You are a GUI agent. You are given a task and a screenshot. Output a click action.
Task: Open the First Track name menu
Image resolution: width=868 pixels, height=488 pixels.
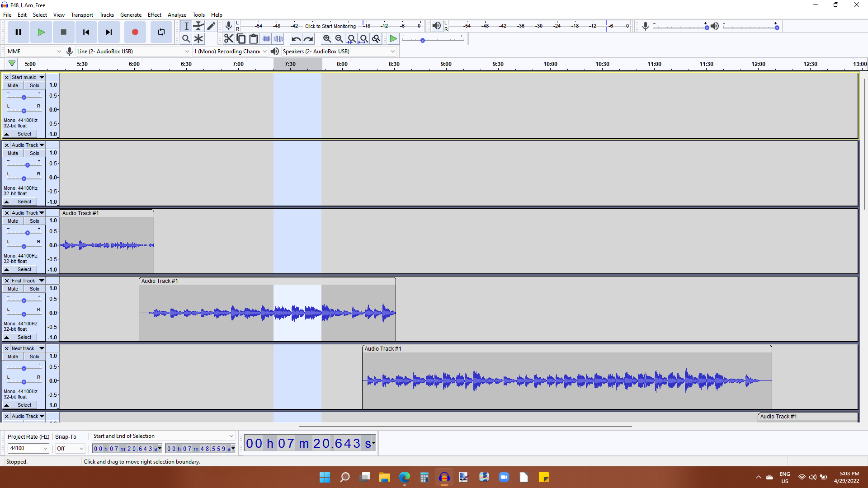28,281
